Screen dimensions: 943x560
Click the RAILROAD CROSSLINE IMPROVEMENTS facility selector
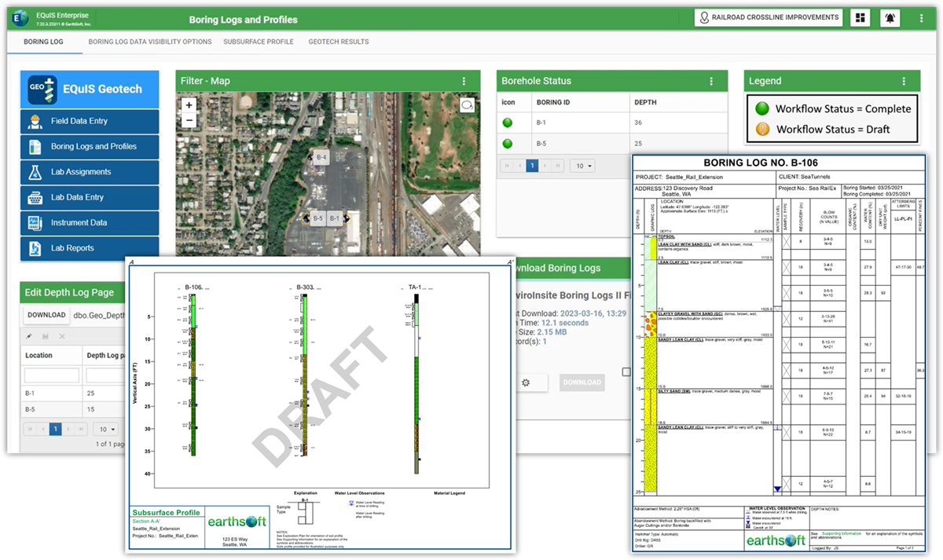point(768,16)
